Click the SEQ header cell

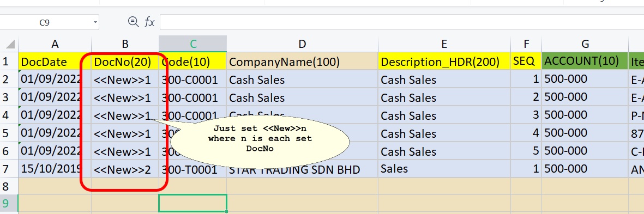[x=526, y=61]
